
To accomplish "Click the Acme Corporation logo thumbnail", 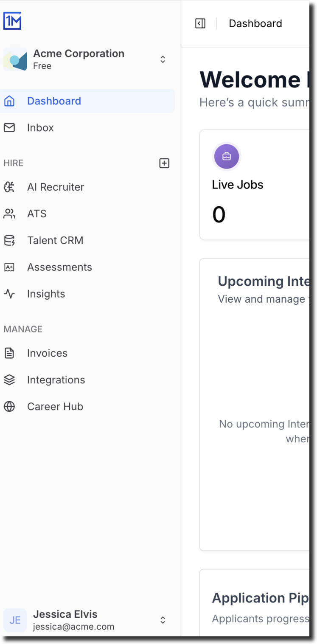I will pyautogui.click(x=15, y=59).
